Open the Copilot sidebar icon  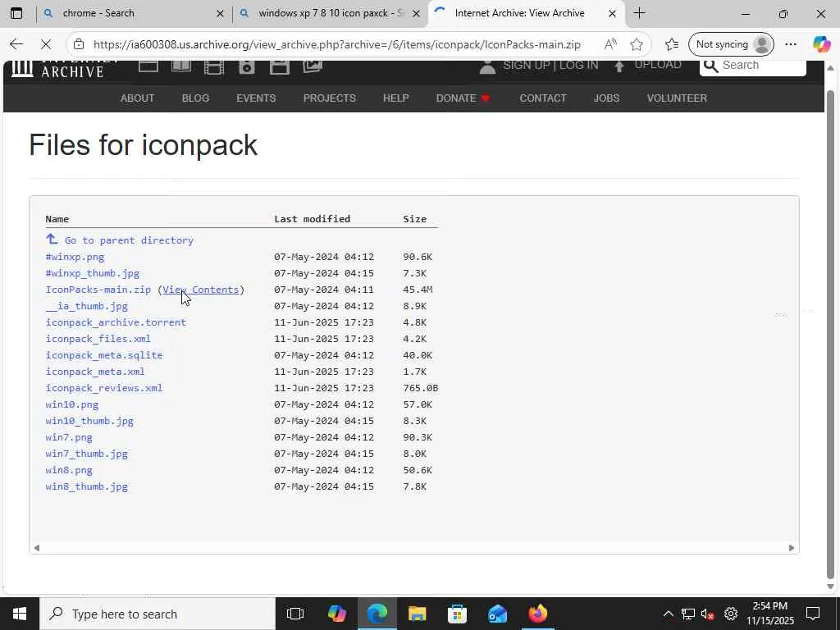click(821, 44)
